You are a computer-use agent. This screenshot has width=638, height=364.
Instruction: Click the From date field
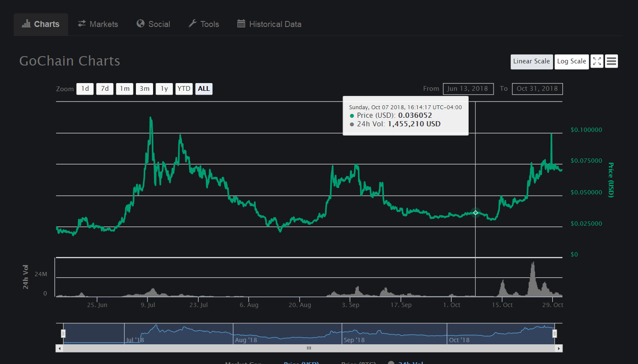pos(468,89)
